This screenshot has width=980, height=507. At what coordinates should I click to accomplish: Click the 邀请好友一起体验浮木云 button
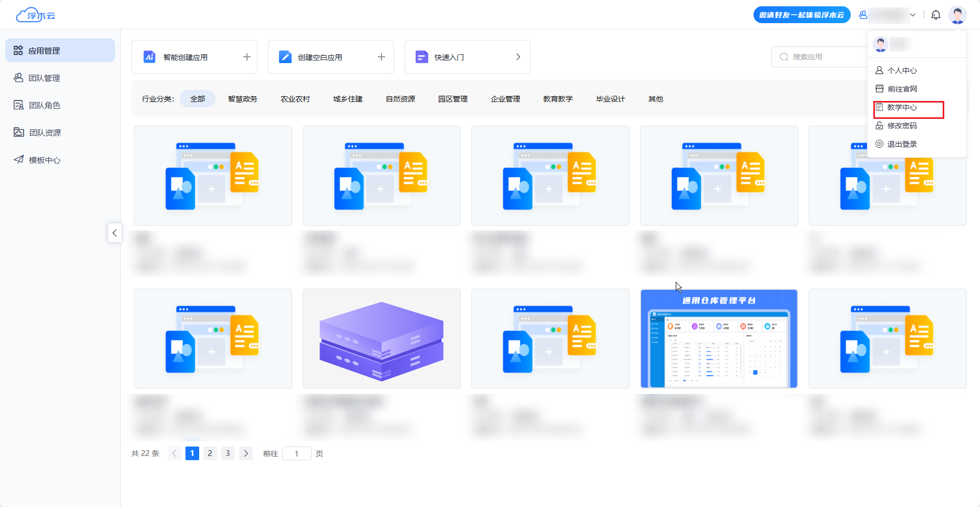click(x=801, y=15)
